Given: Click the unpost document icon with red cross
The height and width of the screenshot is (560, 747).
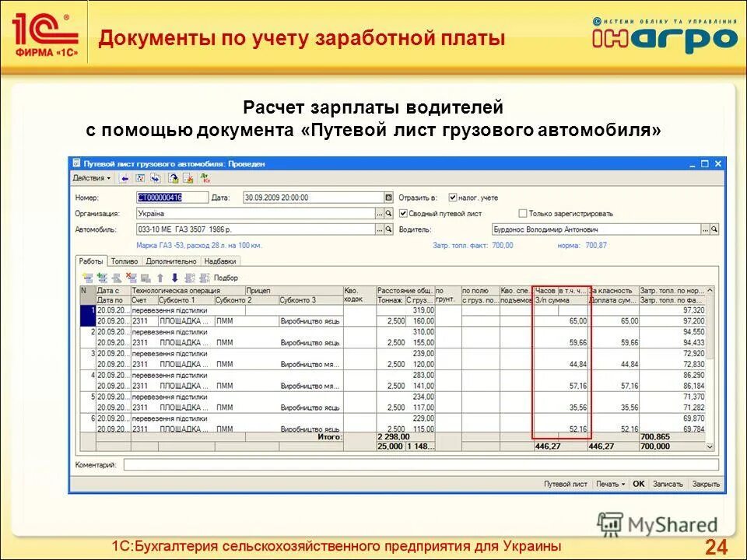Looking at the screenshot, I should click(x=188, y=179).
